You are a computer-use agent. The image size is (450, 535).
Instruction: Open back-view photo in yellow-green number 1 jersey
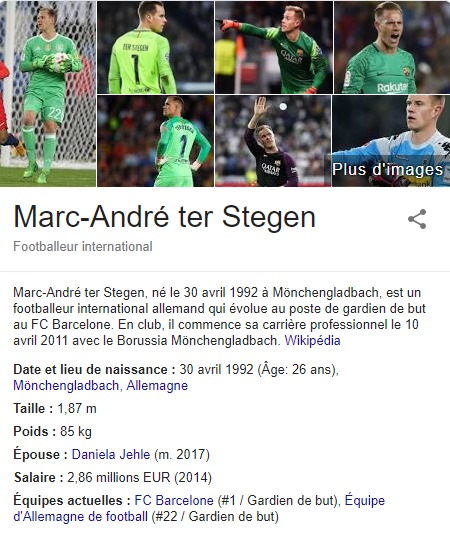tap(156, 47)
